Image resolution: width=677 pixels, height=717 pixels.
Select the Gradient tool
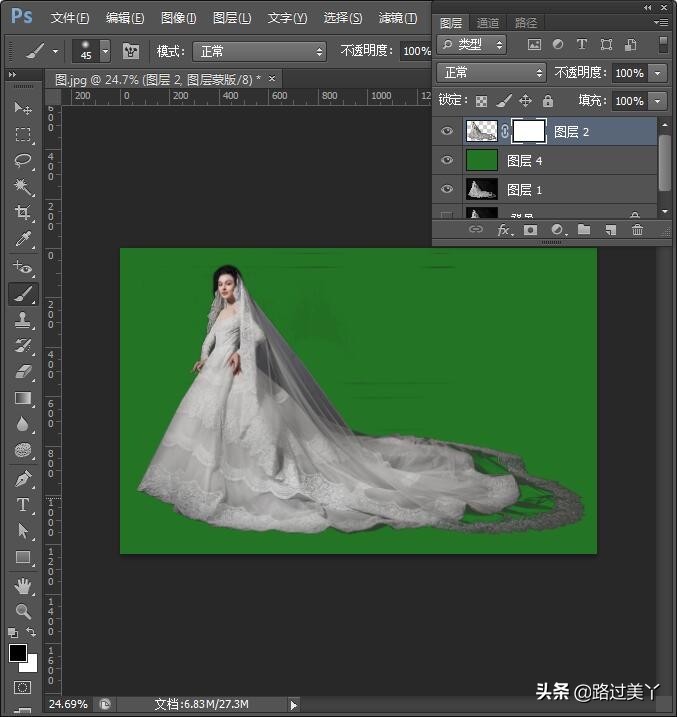click(x=22, y=398)
